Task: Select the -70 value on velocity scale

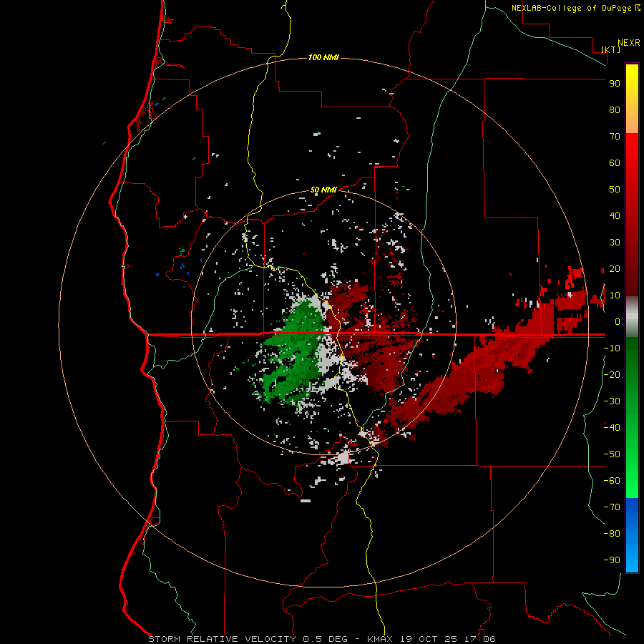Action: [612, 507]
